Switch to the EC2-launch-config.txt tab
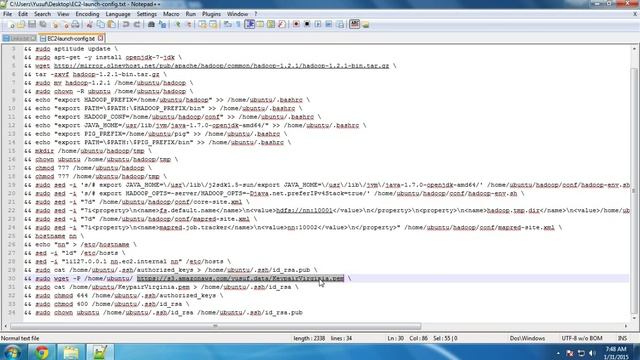640x360 pixels. pyautogui.click(x=71, y=38)
